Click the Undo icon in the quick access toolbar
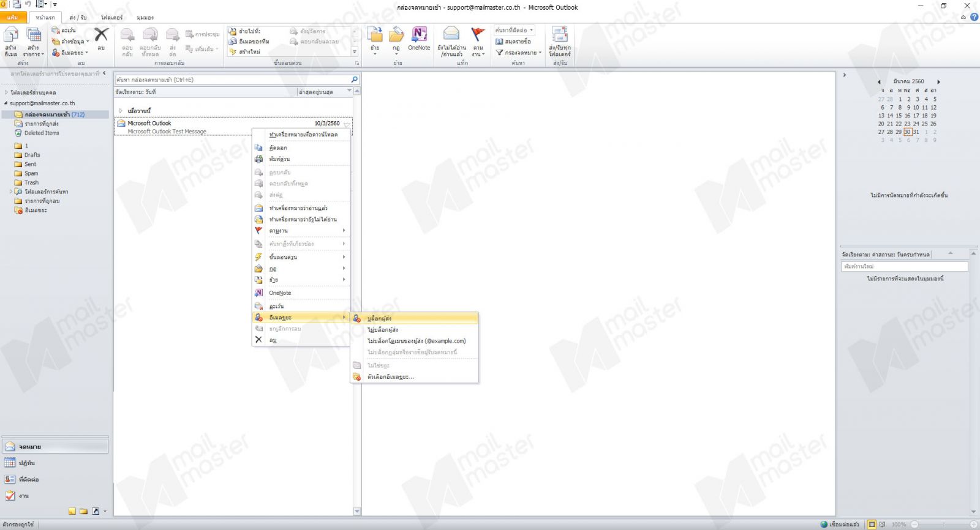The image size is (980, 530). 28,4
